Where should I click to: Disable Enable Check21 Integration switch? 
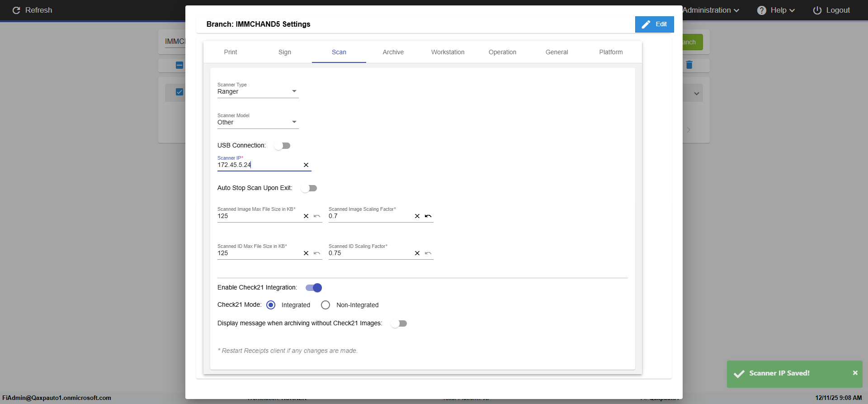pyautogui.click(x=314, y=288)
